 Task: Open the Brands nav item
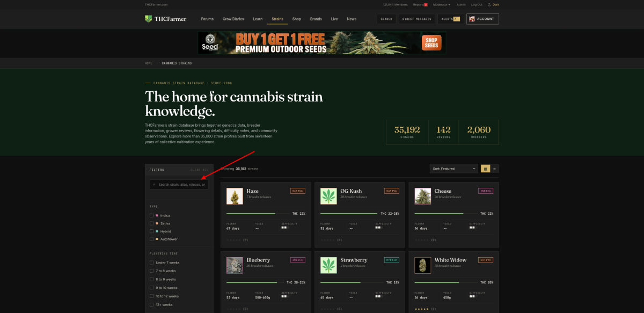point(316,19)
